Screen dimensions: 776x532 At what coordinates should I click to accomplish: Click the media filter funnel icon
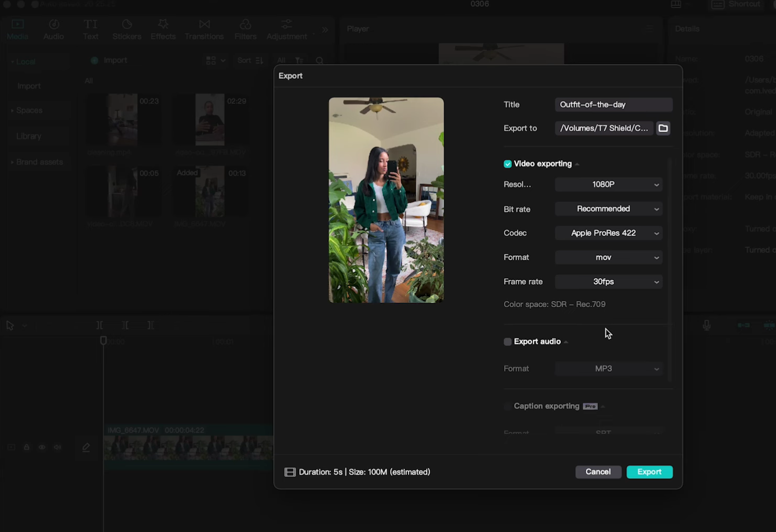point(299,61)
